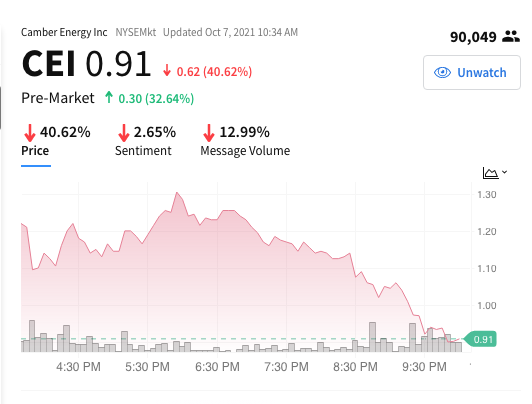The image size is (532, 404).
Task: Switch to the Sentiment tab
Action: (143, 150)
